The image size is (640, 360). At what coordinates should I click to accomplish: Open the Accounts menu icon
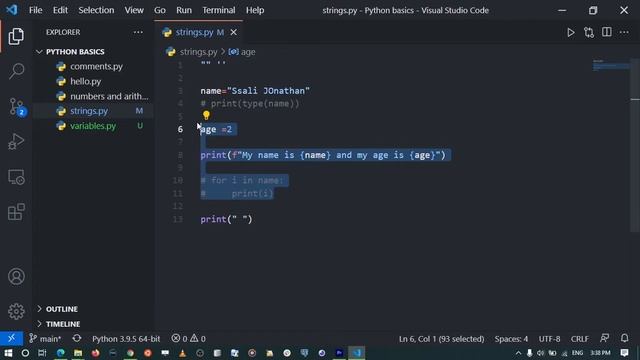pos(16,276)
